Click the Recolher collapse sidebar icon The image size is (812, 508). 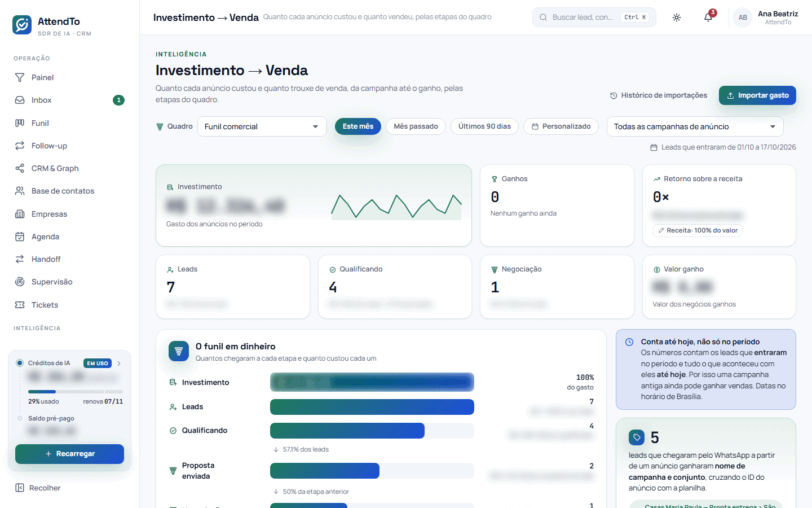(x=20, y=488)
